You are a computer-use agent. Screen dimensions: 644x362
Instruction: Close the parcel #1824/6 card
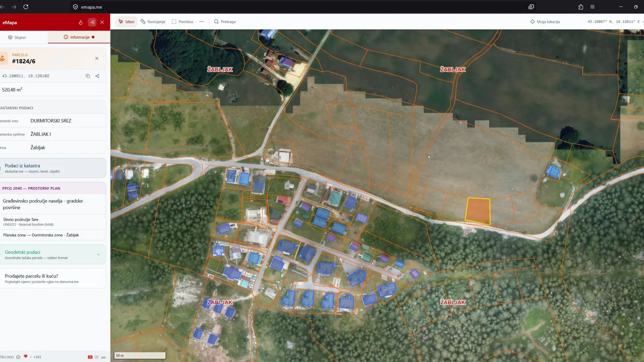click(x=97, y=58)
